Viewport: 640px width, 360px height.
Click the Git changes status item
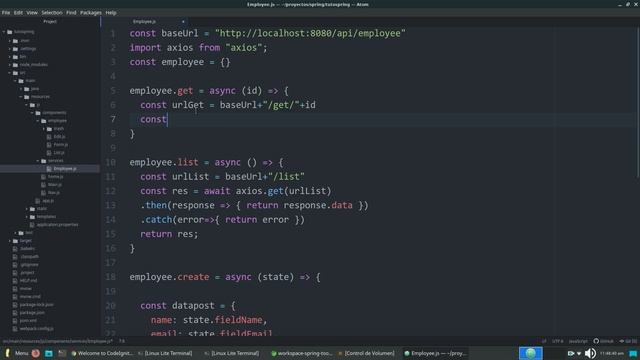pyautogui.click(x=628, y=341)
